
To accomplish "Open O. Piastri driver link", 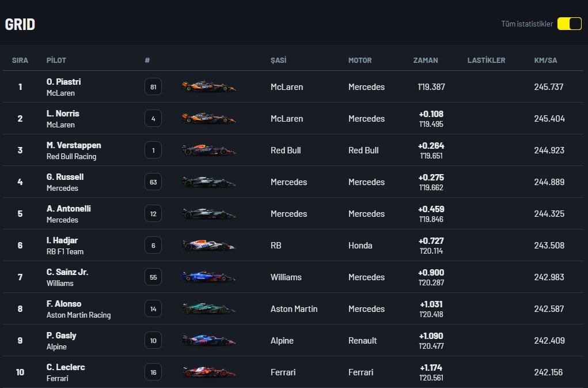I will click(63, 82).
